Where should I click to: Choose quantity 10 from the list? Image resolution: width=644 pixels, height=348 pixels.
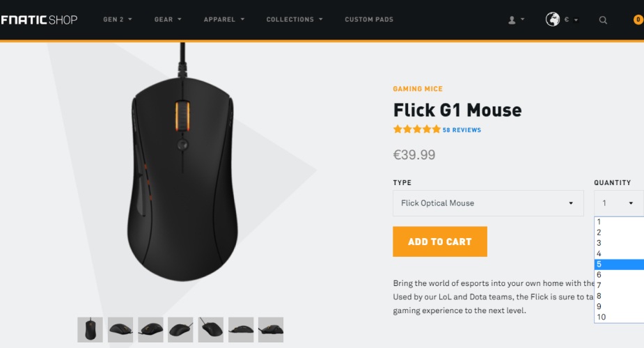click(619, 317)
